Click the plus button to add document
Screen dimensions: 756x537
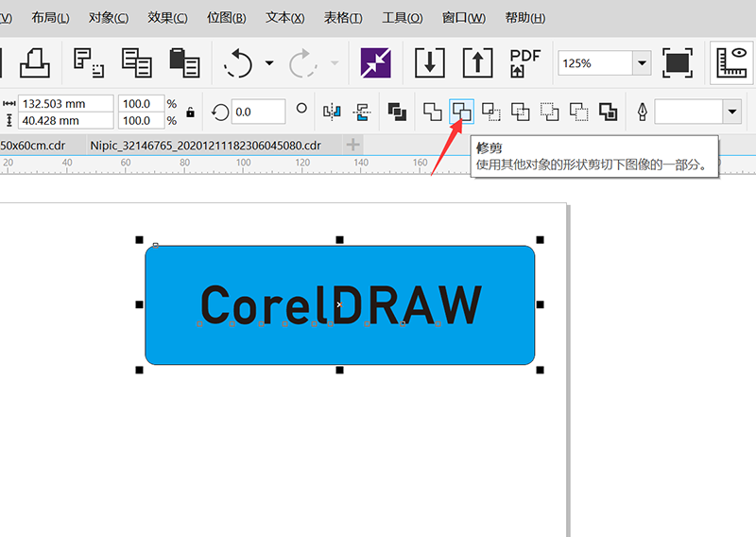point(352,145)
